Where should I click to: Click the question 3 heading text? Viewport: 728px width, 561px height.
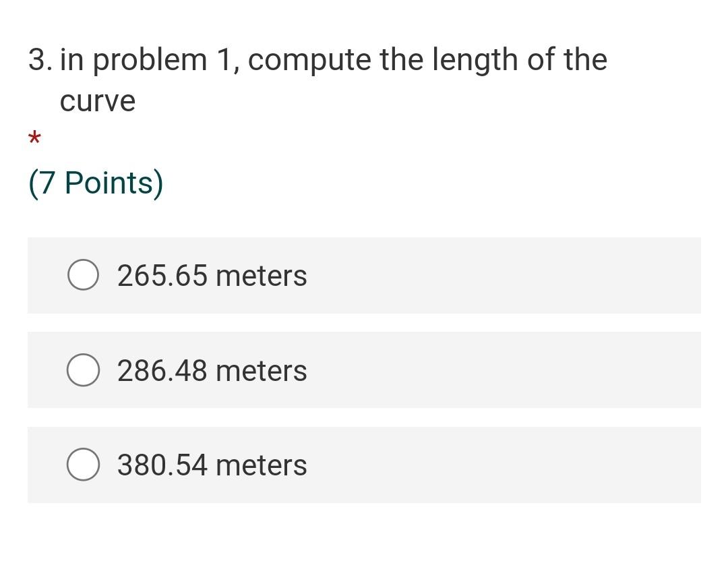pyautogui.click(x=317, y=59)
